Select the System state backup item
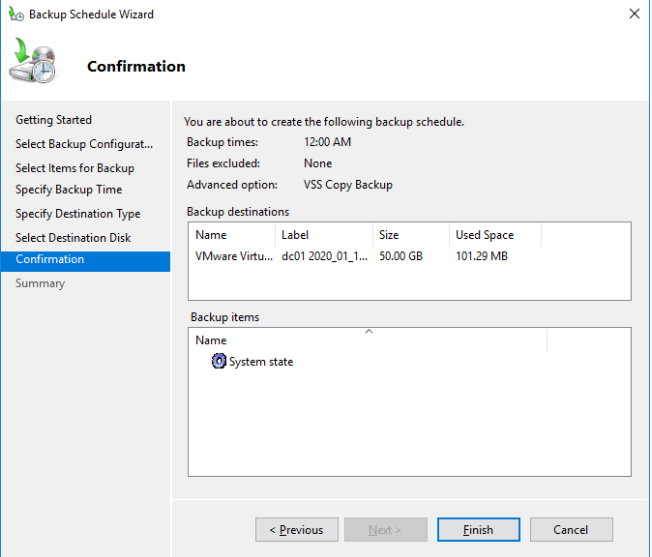 261,362
